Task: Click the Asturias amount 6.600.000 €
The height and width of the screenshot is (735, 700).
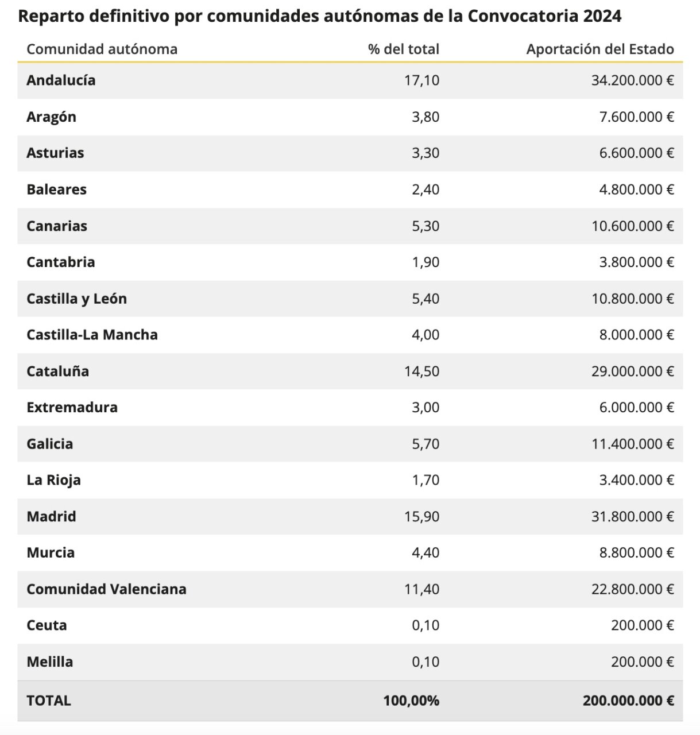Action: pyautogui.click(x=636, y=153)
